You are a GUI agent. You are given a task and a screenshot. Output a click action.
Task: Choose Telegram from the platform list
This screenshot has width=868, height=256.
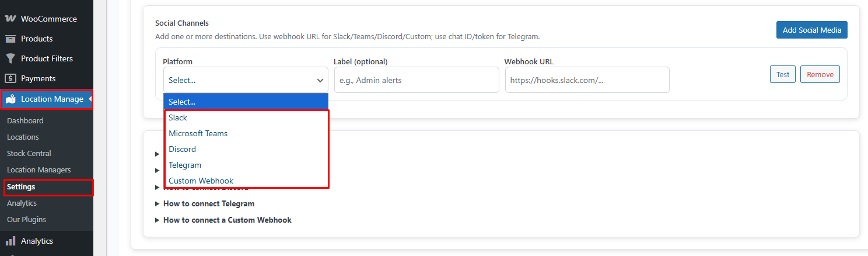pyautogui.click(x=246, y=165)
